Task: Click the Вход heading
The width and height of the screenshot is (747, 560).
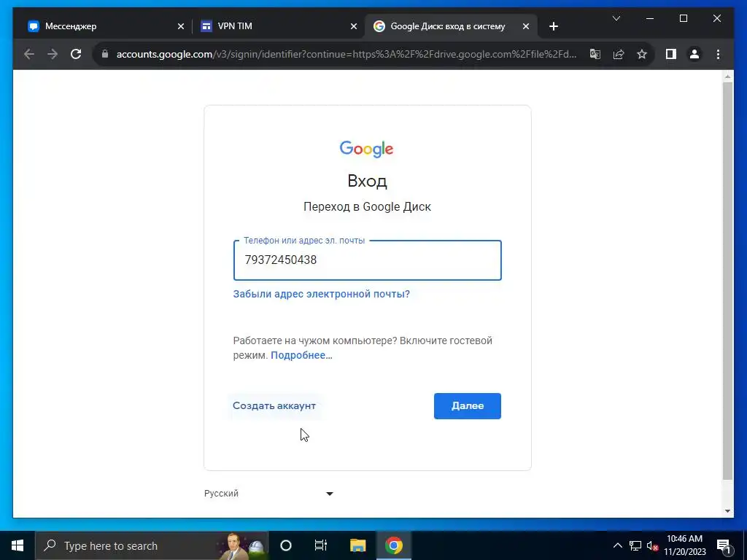Action: click(367, 181)
